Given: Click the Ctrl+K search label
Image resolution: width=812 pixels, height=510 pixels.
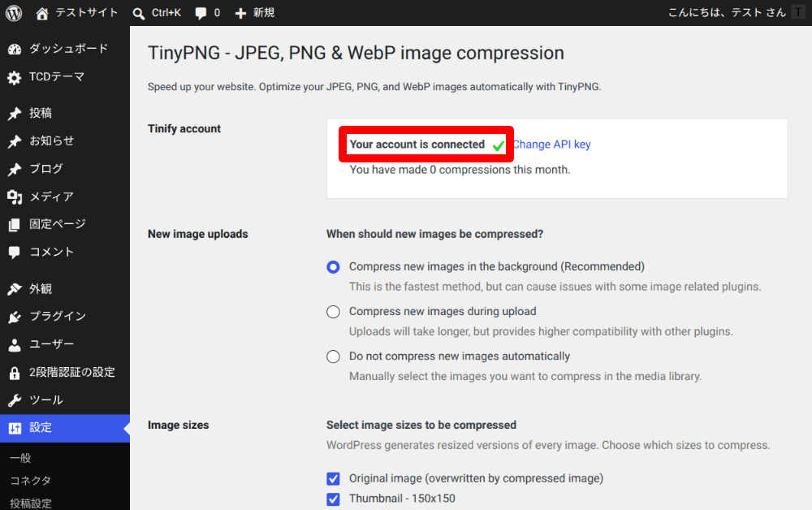Looking at the screenshot, I should point(166,12).
